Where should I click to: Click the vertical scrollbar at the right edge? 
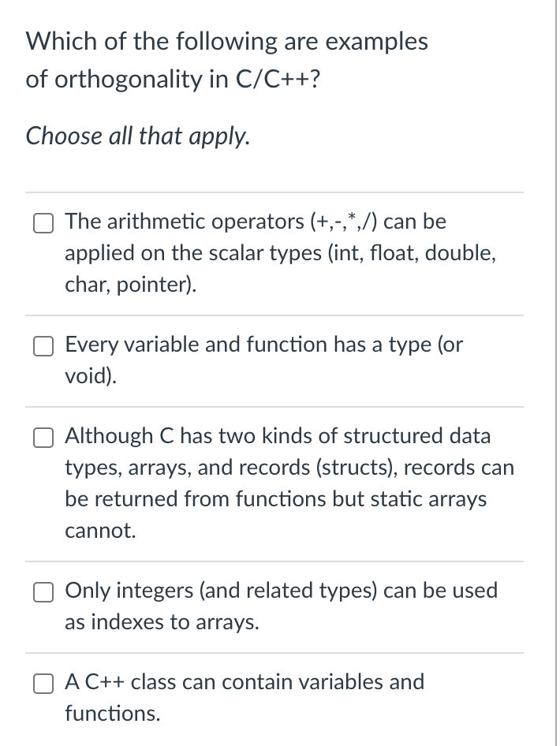pos(556,373)
